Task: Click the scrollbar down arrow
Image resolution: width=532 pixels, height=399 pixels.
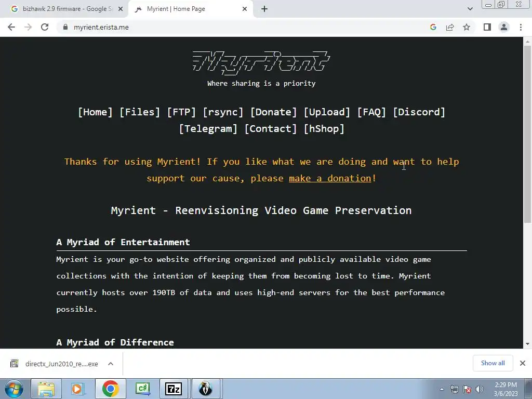Action: (x=527, y=344)
